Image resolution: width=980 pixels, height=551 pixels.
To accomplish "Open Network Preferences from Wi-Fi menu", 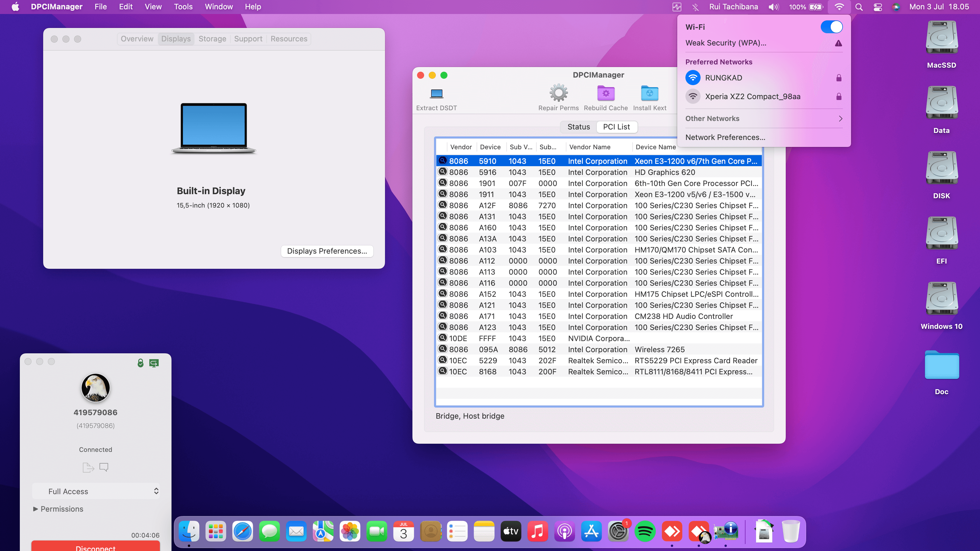I will pyautogui.click(x=725, y=137).
